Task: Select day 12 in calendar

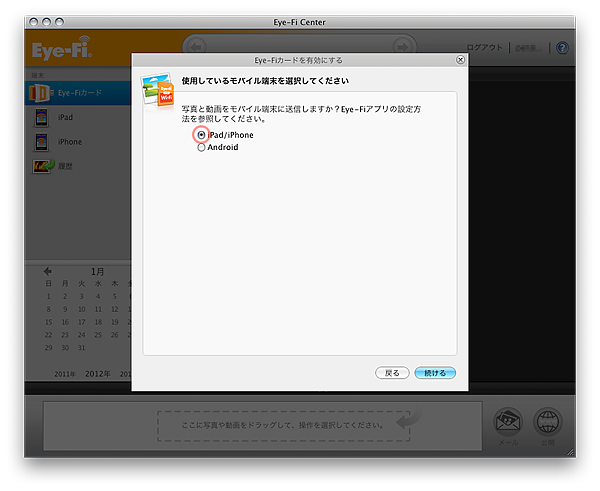Action: (x=114, y=309)
